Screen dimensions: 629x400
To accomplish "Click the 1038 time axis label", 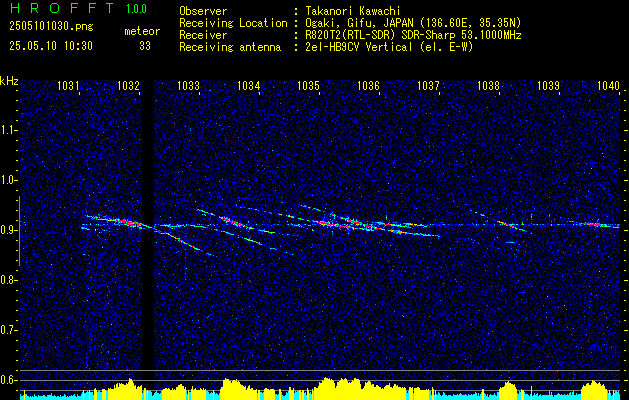I will coord(488,85).
